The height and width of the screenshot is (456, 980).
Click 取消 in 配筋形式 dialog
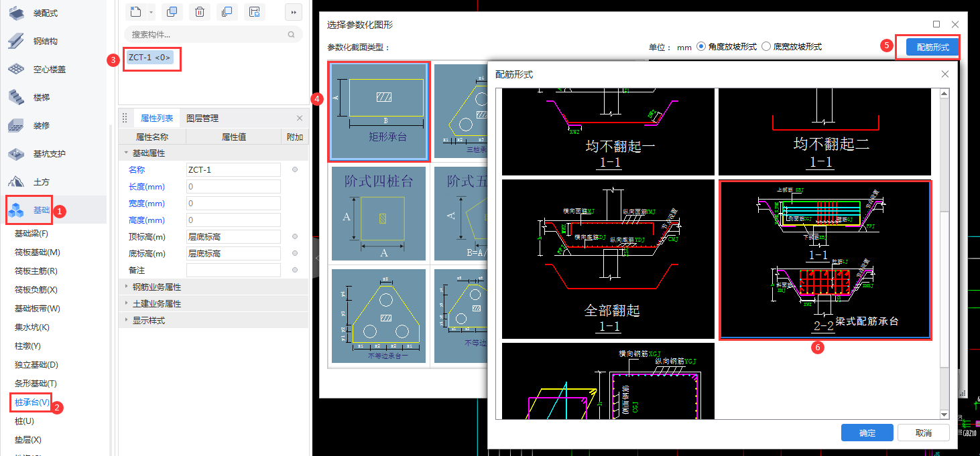[x=924, y=433]
